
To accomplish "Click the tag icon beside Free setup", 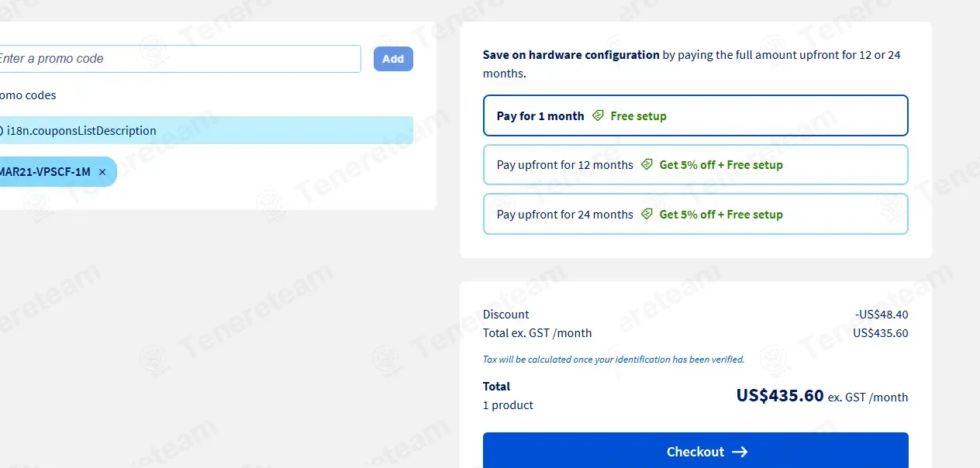I will [x=598, y=115].
